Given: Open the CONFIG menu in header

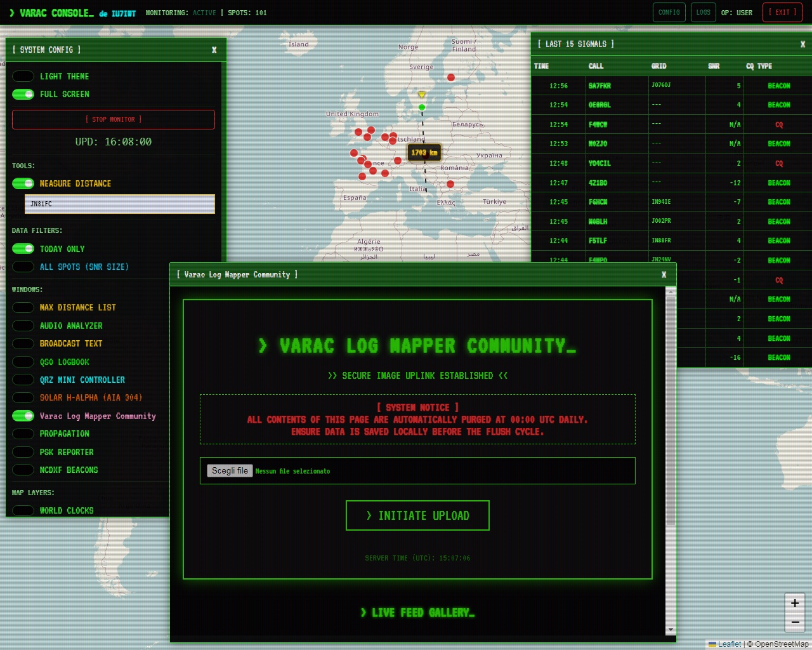Looking at the screenshot, I should [x=669, y=12].
